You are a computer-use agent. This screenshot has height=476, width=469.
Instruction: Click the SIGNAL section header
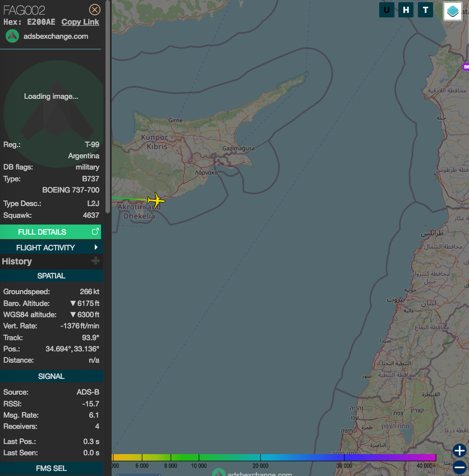point(51,377)
